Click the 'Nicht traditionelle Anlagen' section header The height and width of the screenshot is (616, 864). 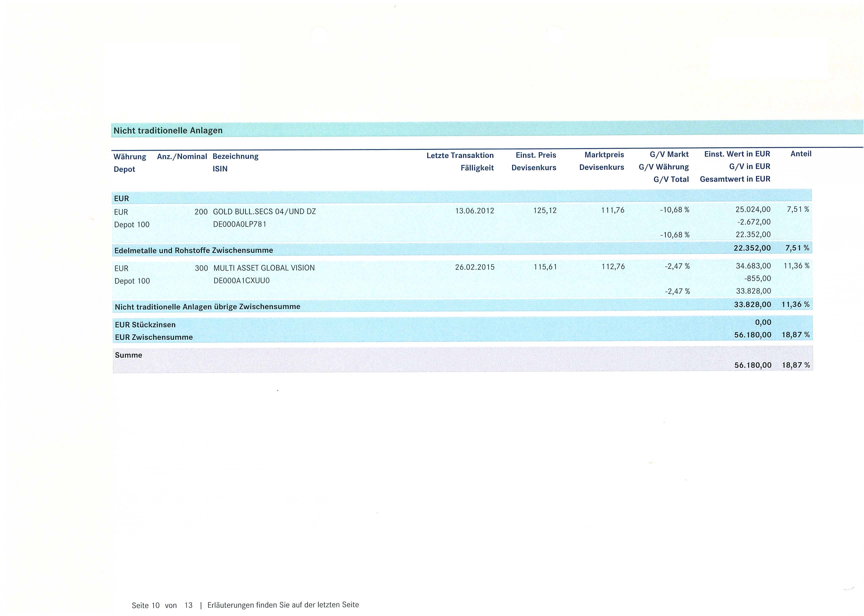(168, 130)
